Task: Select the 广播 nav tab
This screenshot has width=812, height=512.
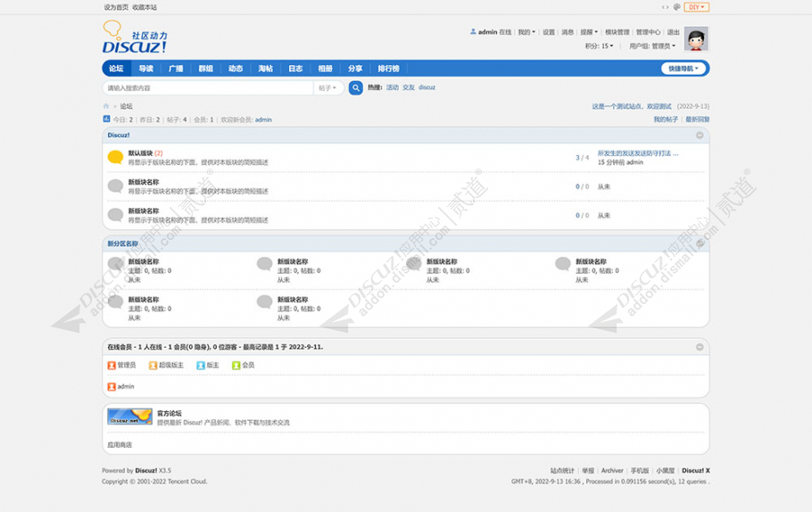Action: (x=176, y=69)
